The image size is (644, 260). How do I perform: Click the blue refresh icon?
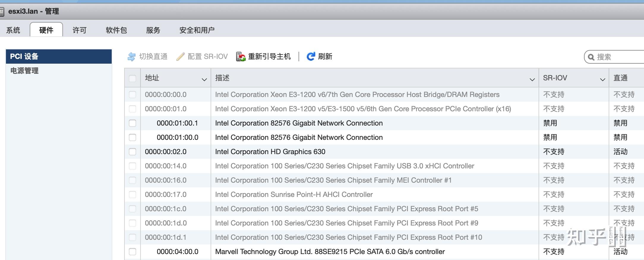(x=311, y=57)
